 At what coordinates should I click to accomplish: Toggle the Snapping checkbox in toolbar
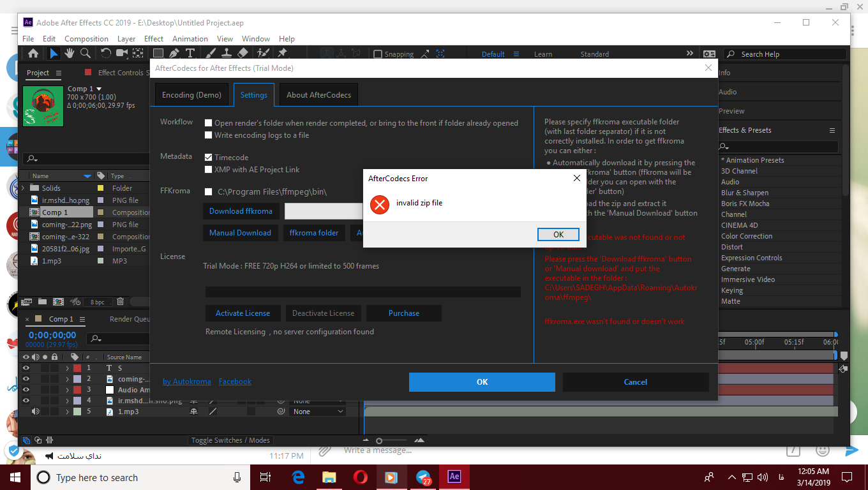point(378,54)
